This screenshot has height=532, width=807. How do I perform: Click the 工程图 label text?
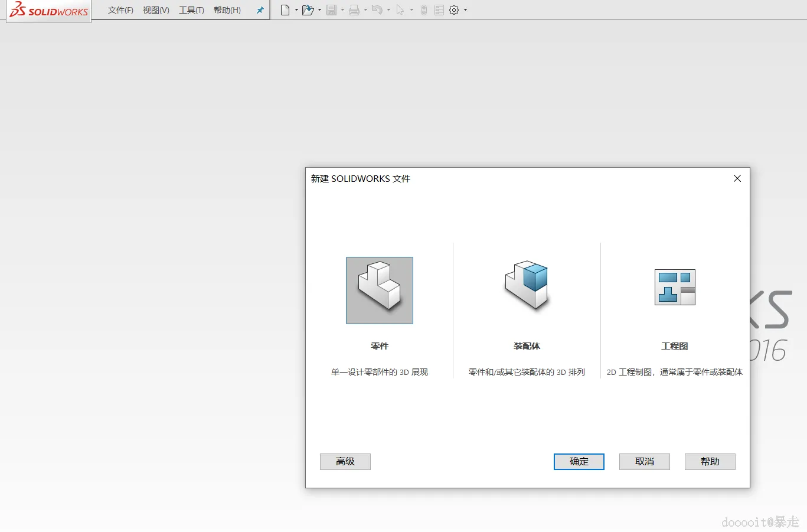[675, 346]
